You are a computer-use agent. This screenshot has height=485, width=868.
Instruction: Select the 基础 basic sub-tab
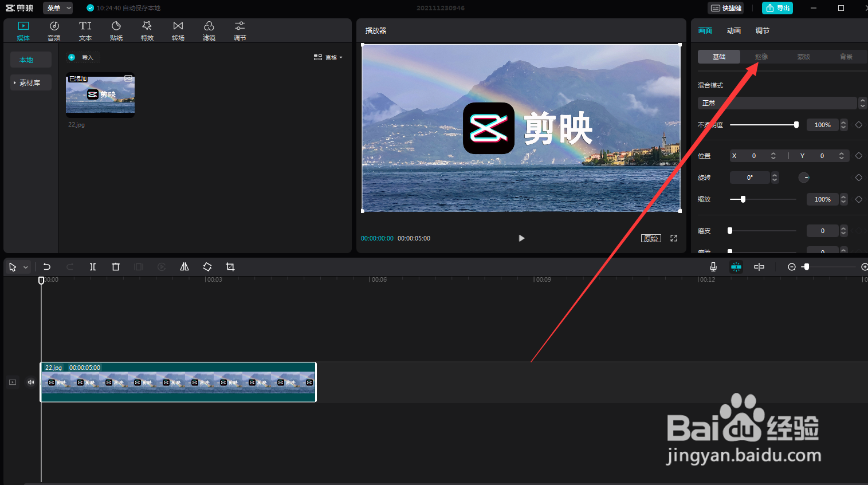[719, 57]
